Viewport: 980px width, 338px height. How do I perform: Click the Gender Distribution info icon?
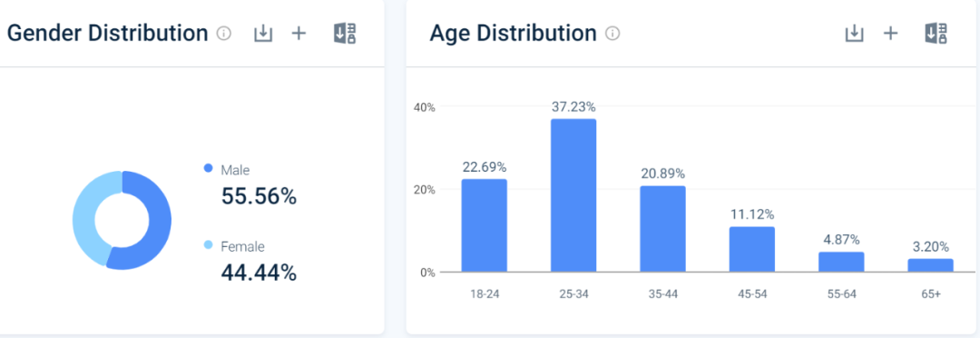coord(224,34)
